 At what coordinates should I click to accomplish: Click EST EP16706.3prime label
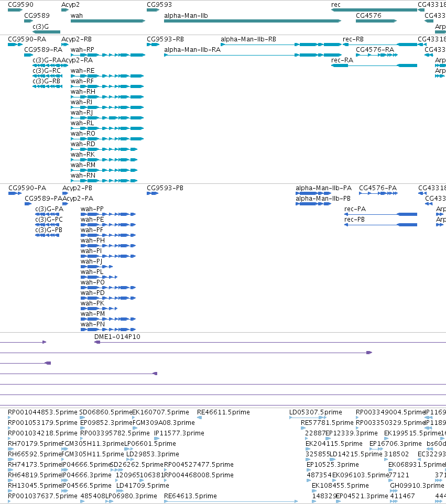[x=396, y=444]
